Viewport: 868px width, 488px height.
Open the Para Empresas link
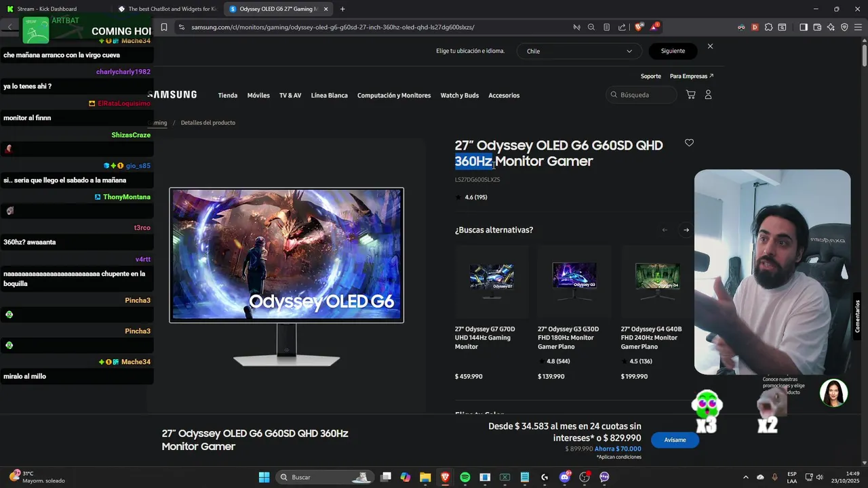[692, 76]
